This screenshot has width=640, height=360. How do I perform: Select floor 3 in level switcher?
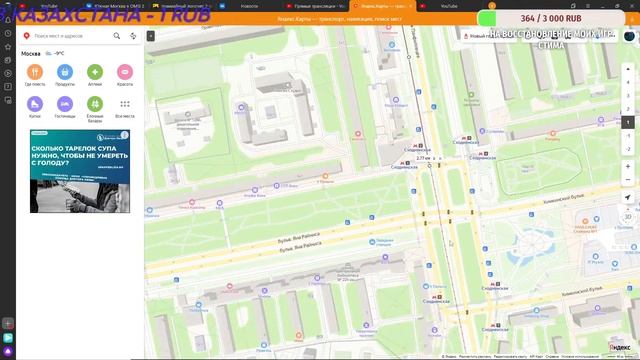(x=628, y=96)
